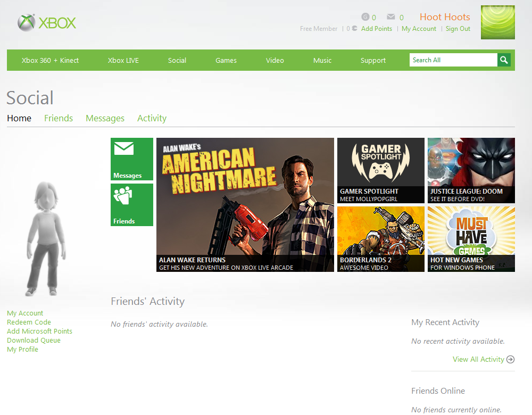Open the Borderlands 2 video tile
This screenshot has height=415, width=532.
(x=381, y=239)
